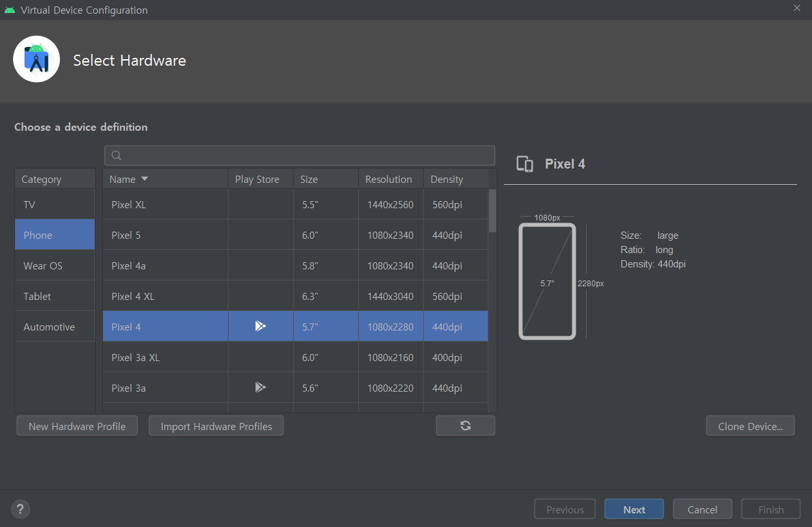Click the Pixel 4 device preview outline

click(547, 281)
